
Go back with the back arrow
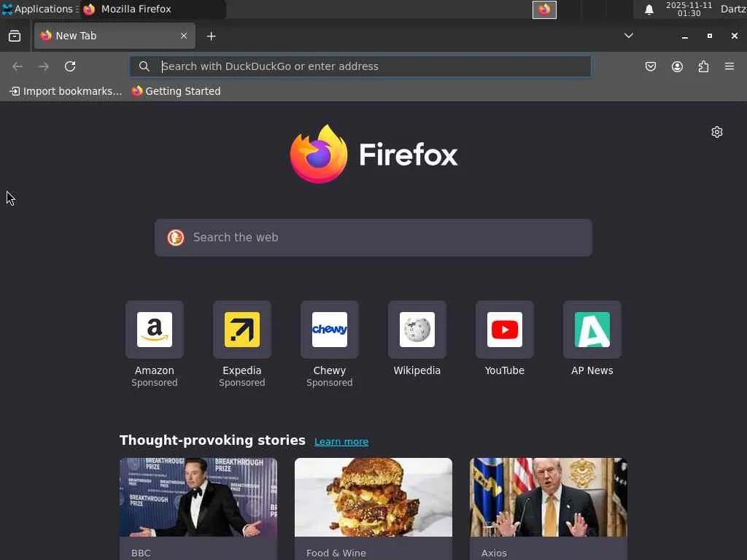pos(18,66)
